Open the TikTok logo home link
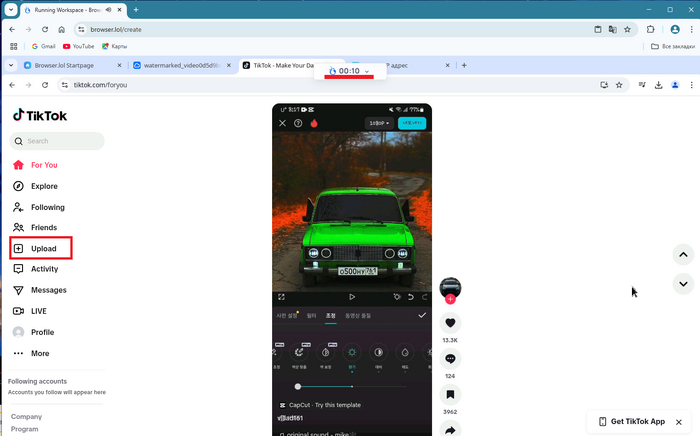The height and width of the screenshot is (436, 700). [40, 116]
